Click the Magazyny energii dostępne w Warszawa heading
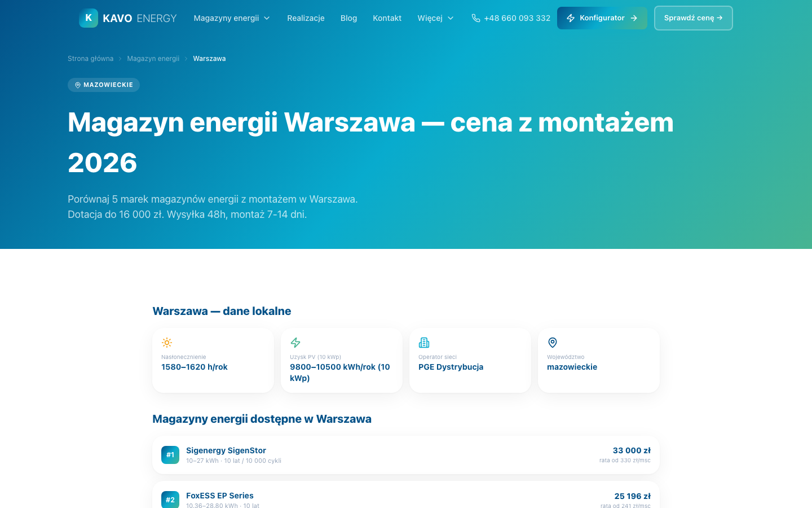Image resolution: width=812 pixels, height=508 pixels. coord(262,419)
